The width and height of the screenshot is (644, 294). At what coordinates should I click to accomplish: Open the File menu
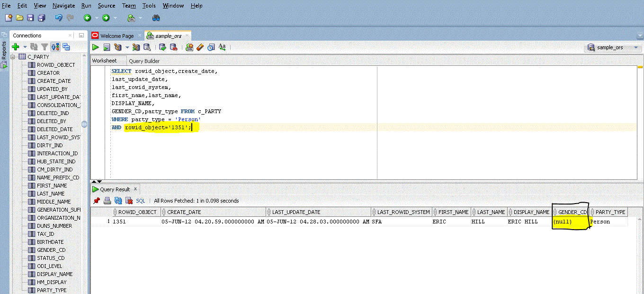[6, 6]
